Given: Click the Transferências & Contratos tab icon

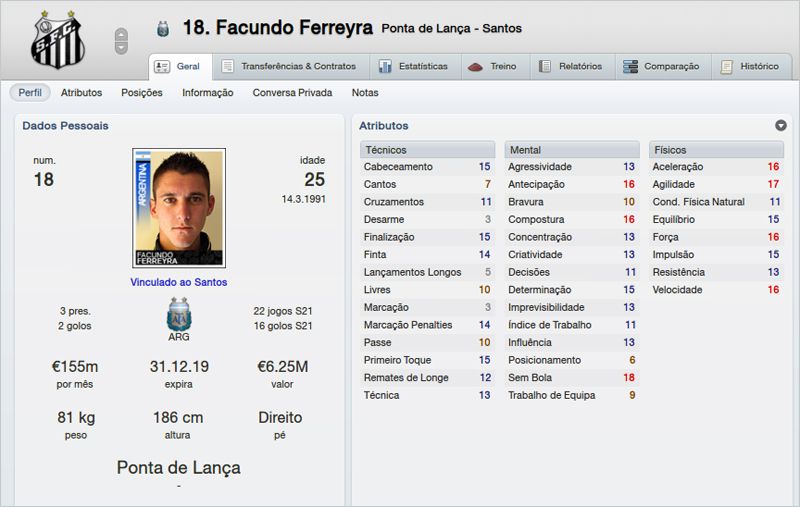Looking at the screenshot, I should (x=228, y=67).
